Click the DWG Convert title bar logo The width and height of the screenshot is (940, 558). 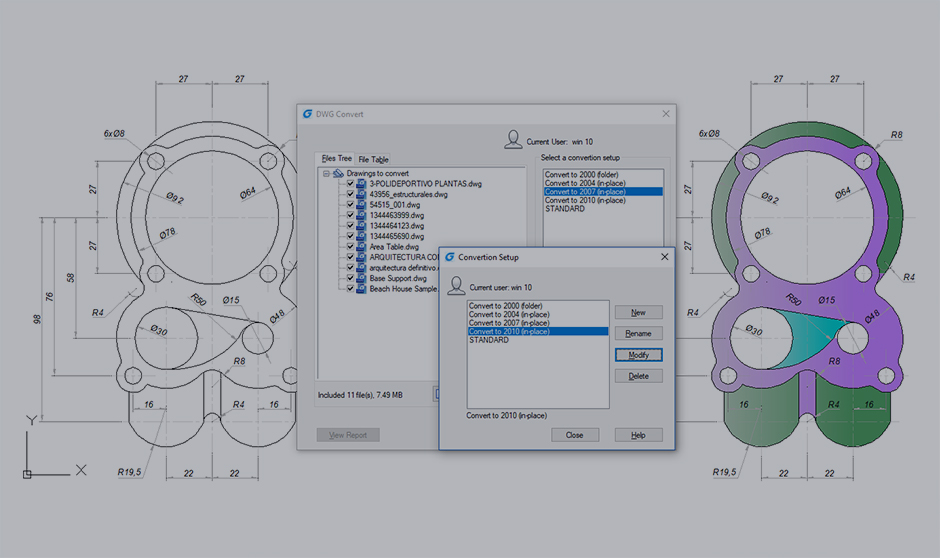click(x=308, y=114)
